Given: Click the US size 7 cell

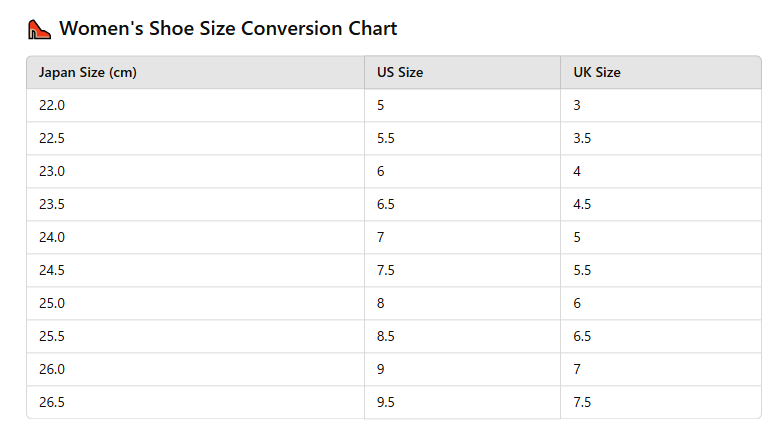Looking at the screenshot, I should (x=381, y=237).
